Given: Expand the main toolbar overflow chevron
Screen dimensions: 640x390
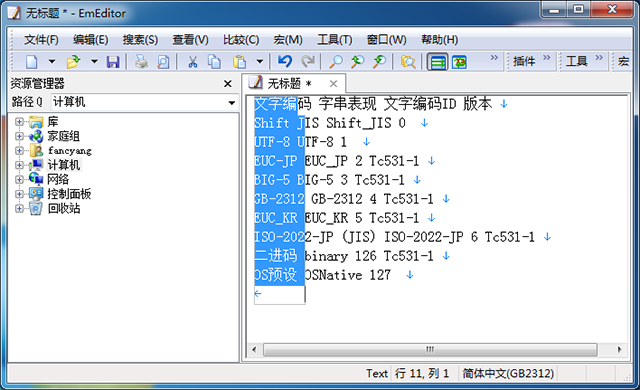Looking at the screenshot, I should 494,58.
